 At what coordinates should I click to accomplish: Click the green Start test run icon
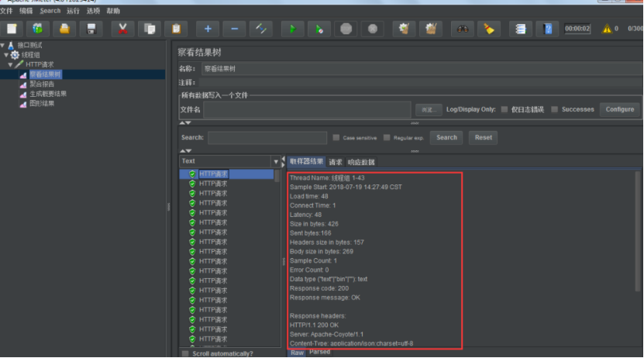(x=292, y=29)
